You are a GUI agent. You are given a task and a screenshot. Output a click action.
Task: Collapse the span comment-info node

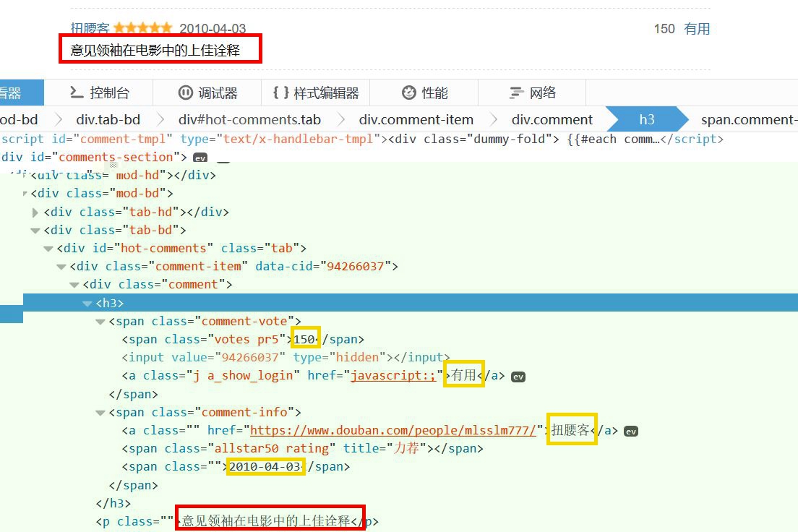tap(100, 413)
